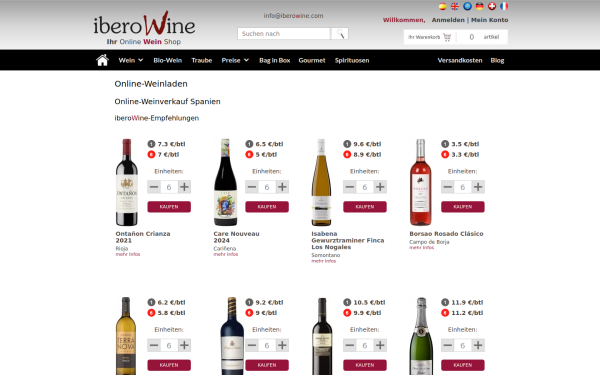600x375 pixels.
Task: Increase units for the 11.9 €/btl sparkling wine
Action: point(478,345)
